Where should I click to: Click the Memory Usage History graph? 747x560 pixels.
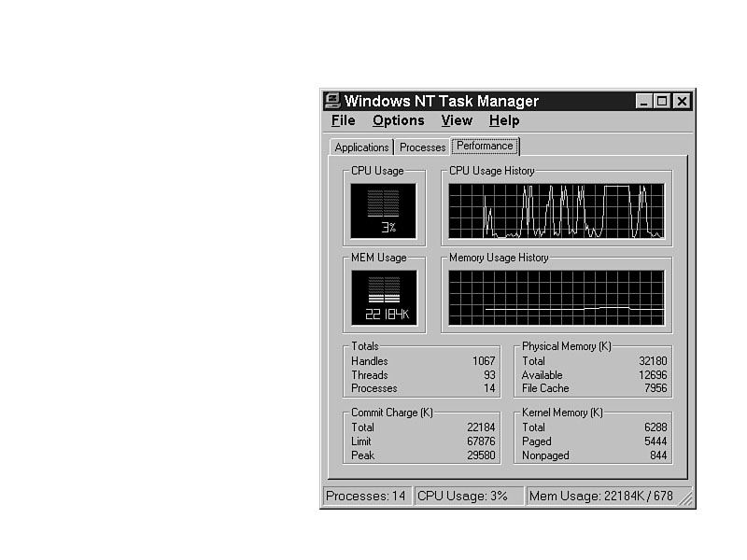point(556,298)
